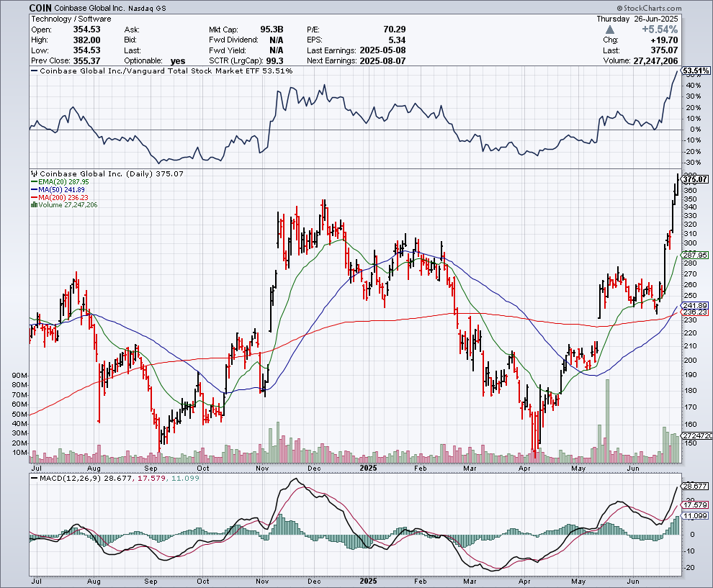Click the Open value 354.53

pyautogui.click(x=87, y=29)
